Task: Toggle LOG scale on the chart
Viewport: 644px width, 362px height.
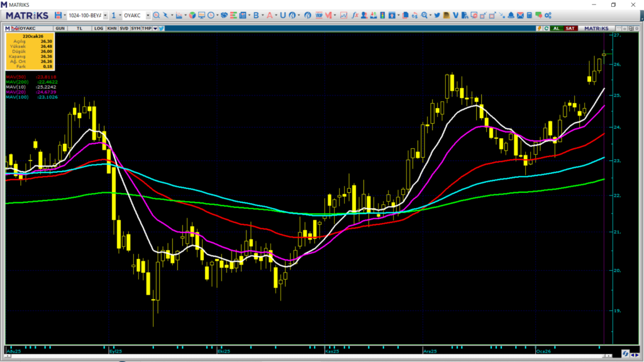Action: tap(99, 28)
